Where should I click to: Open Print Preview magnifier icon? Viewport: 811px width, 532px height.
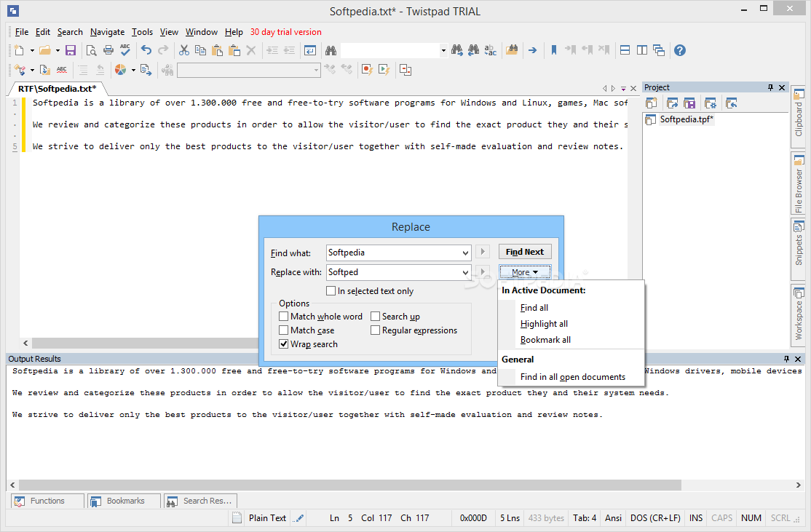[91, 50]
